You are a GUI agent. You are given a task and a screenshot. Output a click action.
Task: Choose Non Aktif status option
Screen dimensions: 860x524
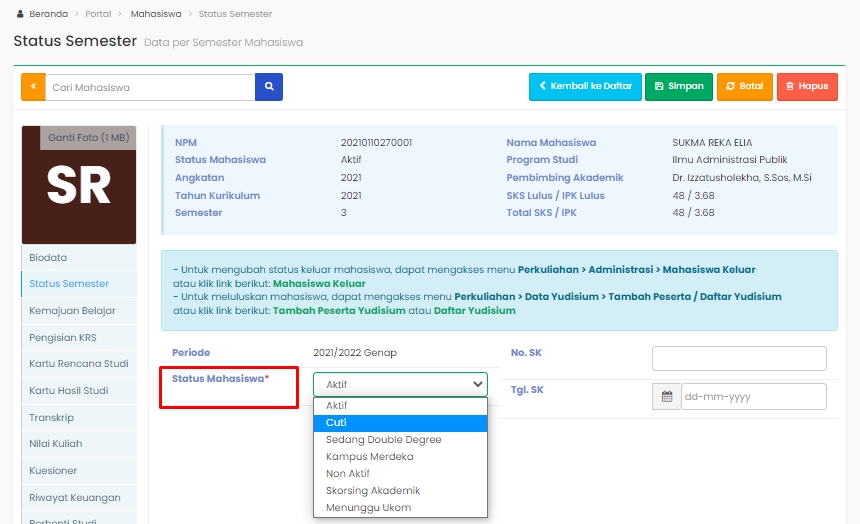pyautogui.click(x=348, y=474)
